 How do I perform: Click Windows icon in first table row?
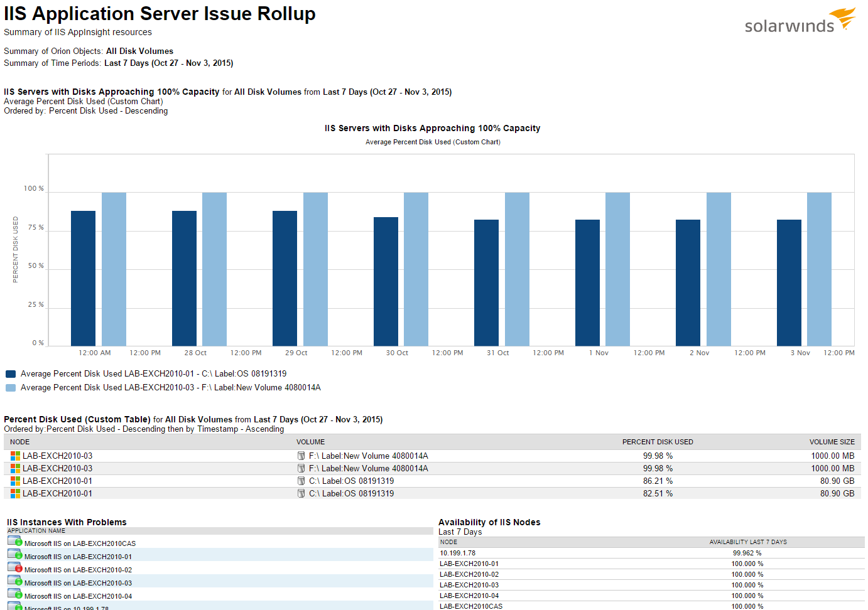(x=15, y=456)
